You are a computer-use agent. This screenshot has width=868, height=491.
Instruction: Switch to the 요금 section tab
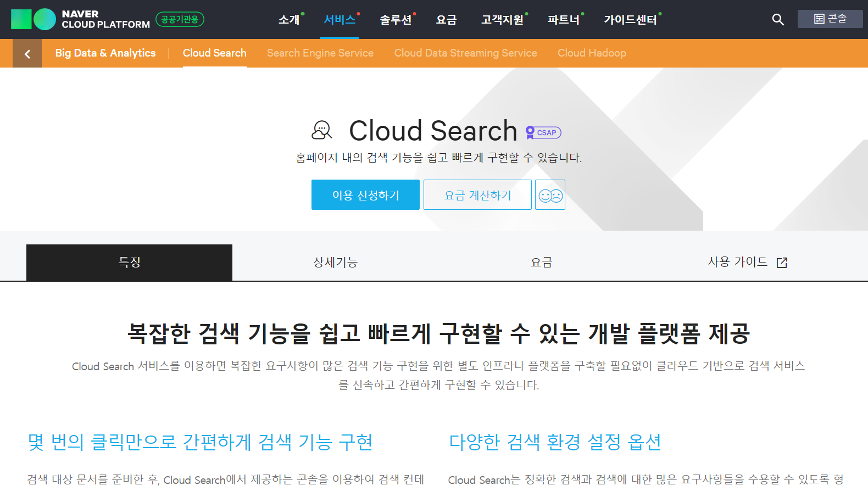[541, 263]
